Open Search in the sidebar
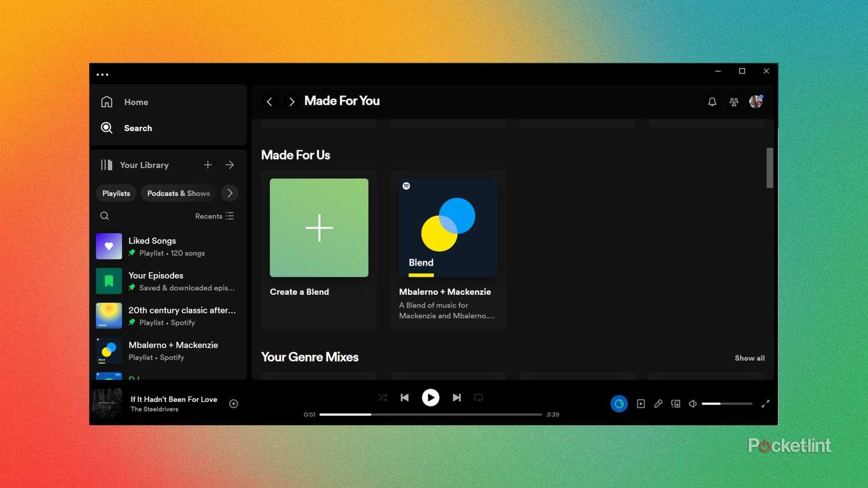 point(126,128)
